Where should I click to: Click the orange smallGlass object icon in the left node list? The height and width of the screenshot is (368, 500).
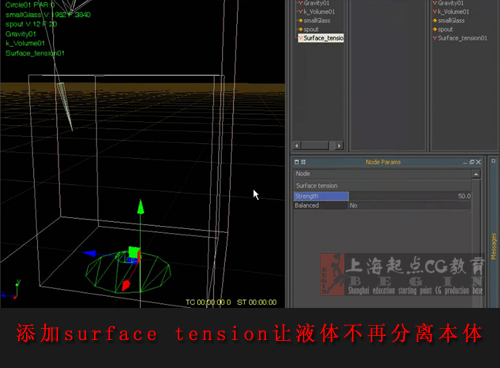[300, 20]
